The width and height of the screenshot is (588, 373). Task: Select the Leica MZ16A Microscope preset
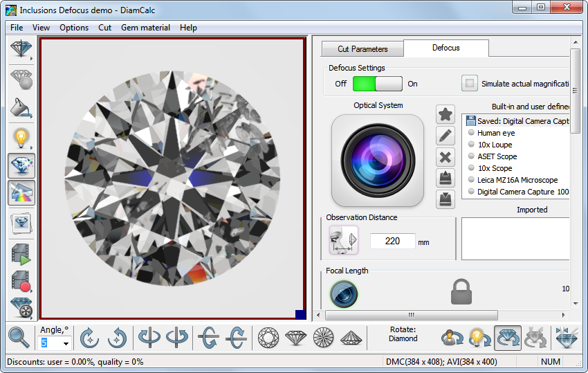pos(517,180)
